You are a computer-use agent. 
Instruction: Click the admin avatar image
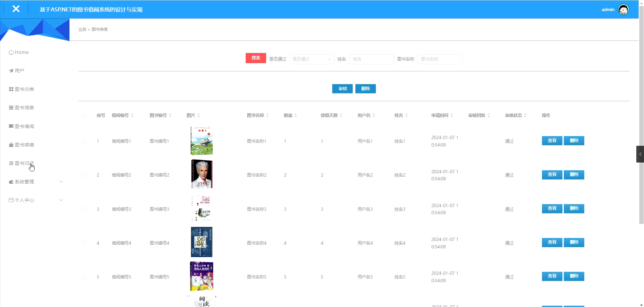coord(623,9)
